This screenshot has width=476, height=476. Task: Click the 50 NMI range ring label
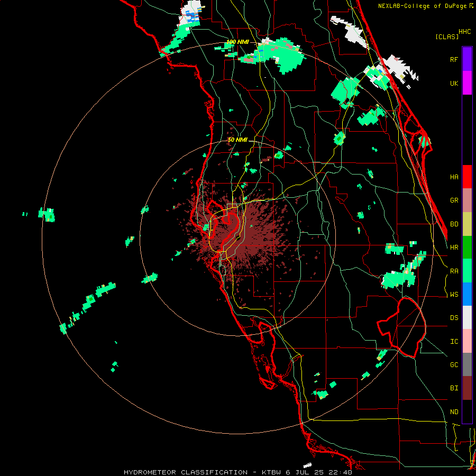[x=237, y=140]
